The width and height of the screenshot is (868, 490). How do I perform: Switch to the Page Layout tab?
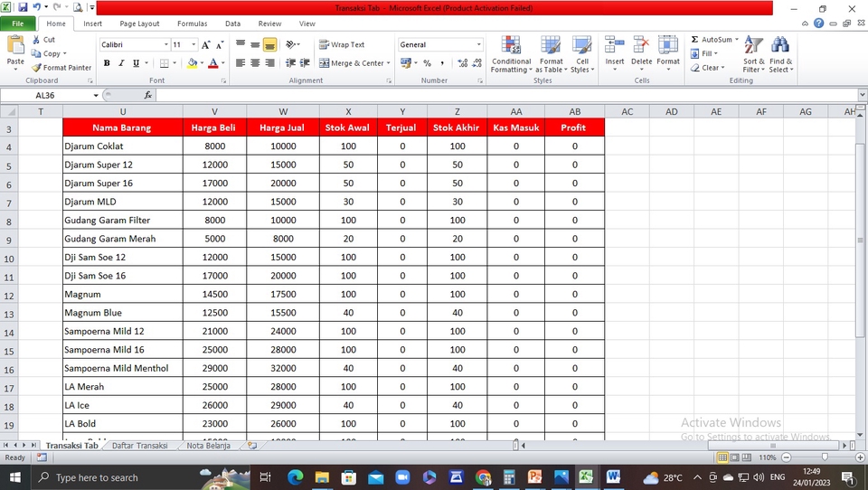pos(139,24)
